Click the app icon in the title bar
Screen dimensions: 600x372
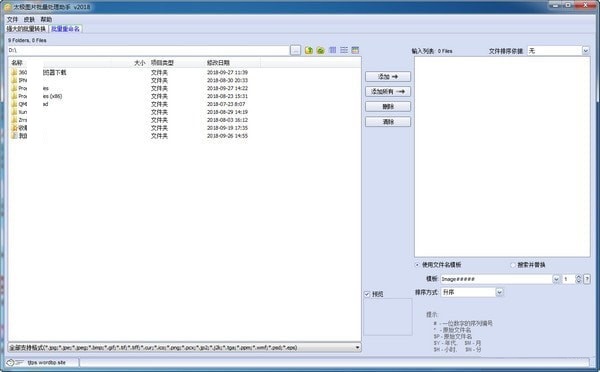tap(8, 7)
